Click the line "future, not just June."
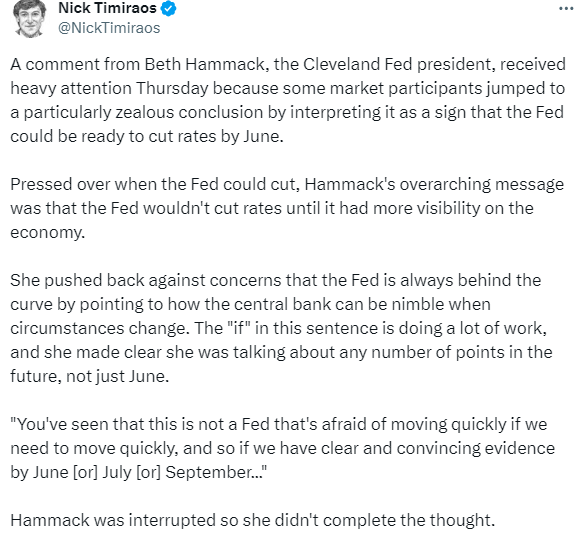Image resolution: width=582 pixels, height=534 pixels. point(90,376)
